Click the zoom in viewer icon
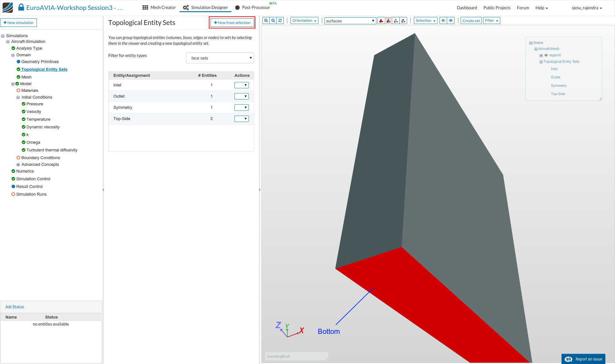Viewport: 615px width, 364px height. (x=266, y=20)
